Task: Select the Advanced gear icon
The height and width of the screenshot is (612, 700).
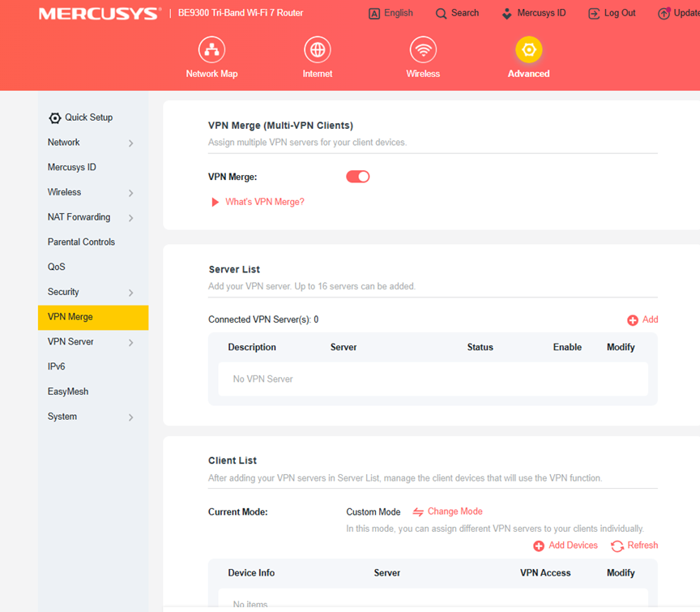Action: tap(528, 49)
